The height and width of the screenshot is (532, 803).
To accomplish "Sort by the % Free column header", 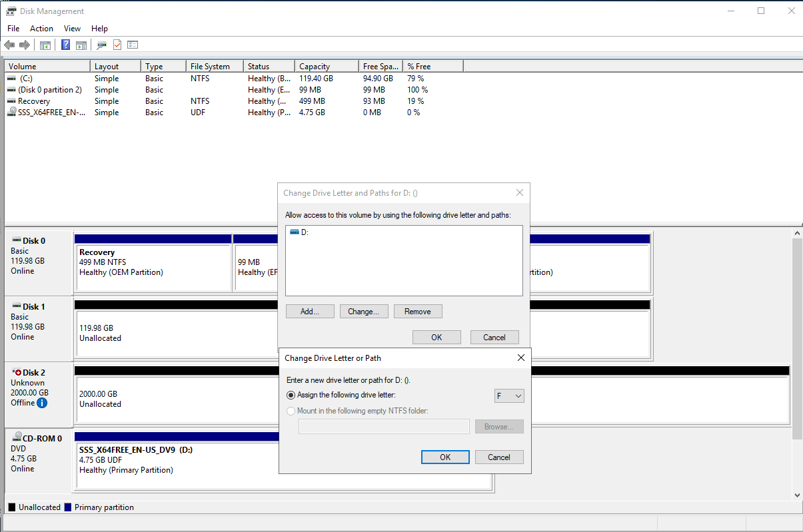I will pyautogui.click(x=433, y=66).
